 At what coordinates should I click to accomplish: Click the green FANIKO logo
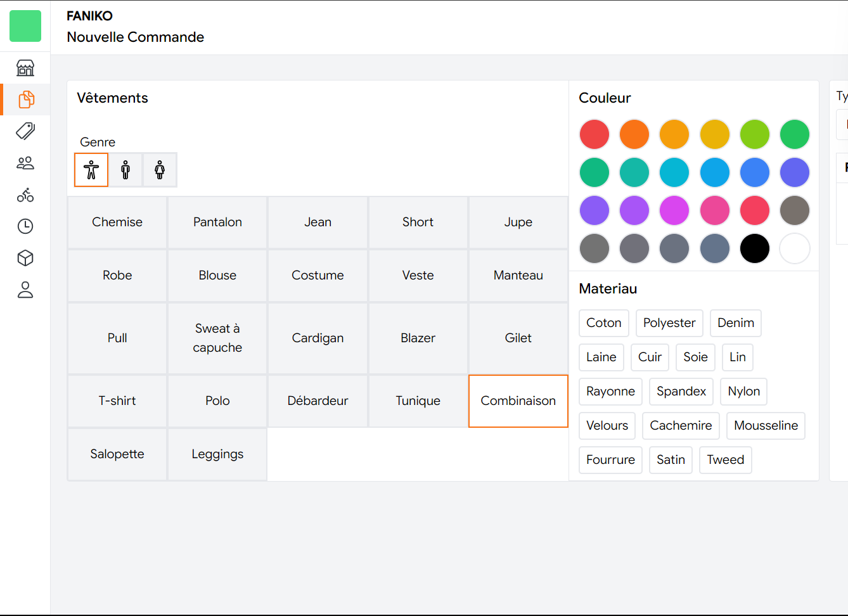25,26
